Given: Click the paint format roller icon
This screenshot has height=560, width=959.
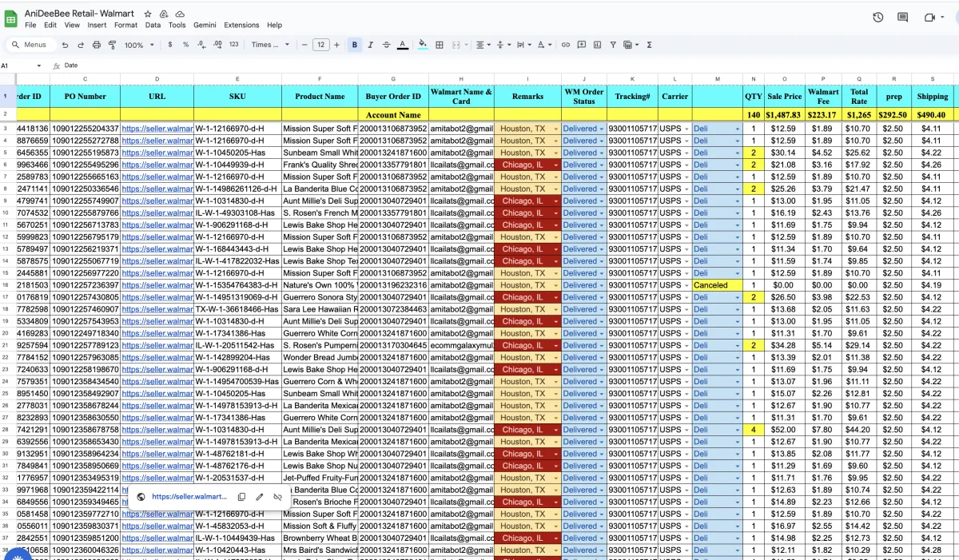Looking at the screenshot, I should (x=112, y=45).
